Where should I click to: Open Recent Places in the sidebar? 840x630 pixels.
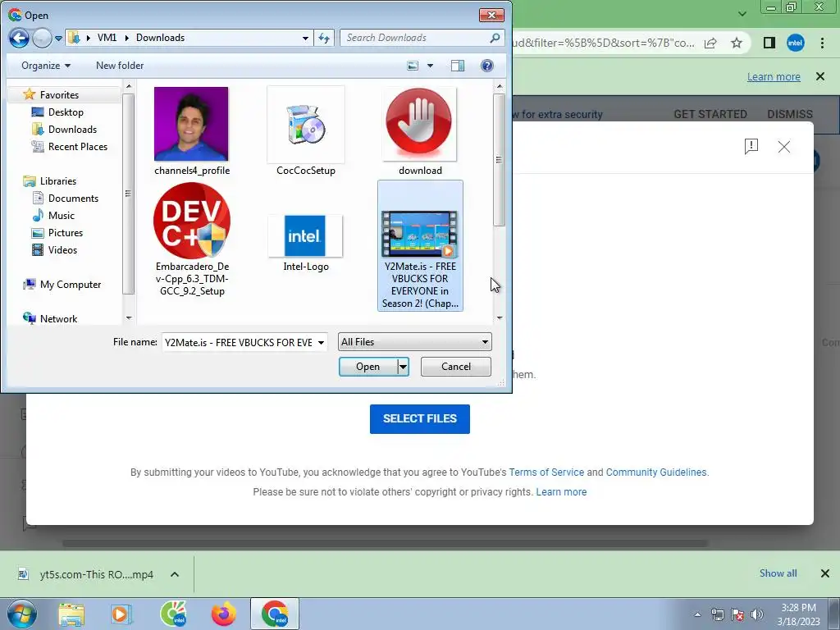(x=78, y=146)
